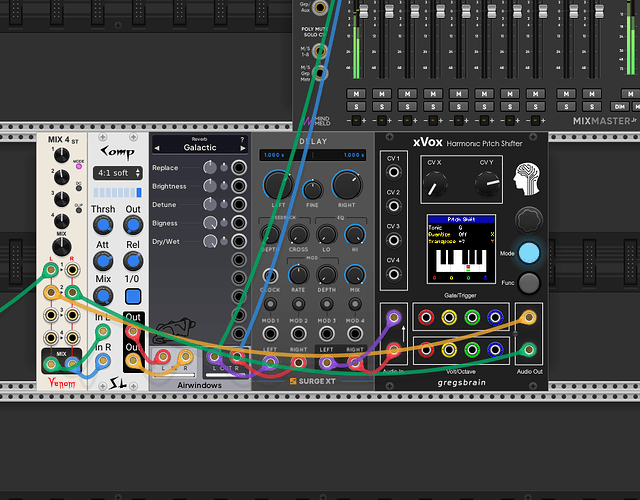The image size is (640, 500).
Task: Click the xVox CV X knob
Action: (435, 183)
